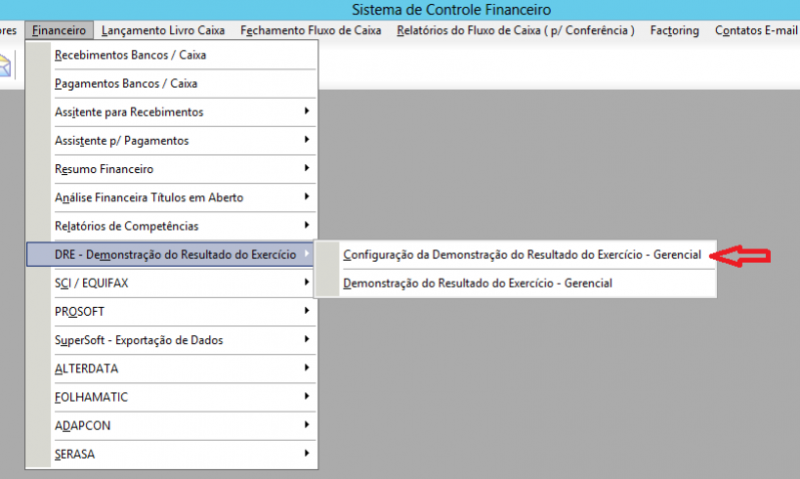This screenshot has height=479, width=800.
Task: Click the envelope icon in the toolbar
Action: tap(4, 66)
